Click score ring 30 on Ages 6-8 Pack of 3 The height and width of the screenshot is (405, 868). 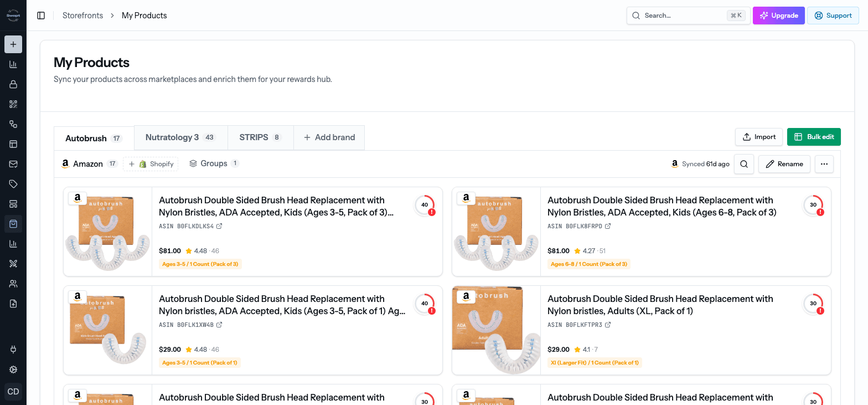pyautogui.click(x=813, y=205)
